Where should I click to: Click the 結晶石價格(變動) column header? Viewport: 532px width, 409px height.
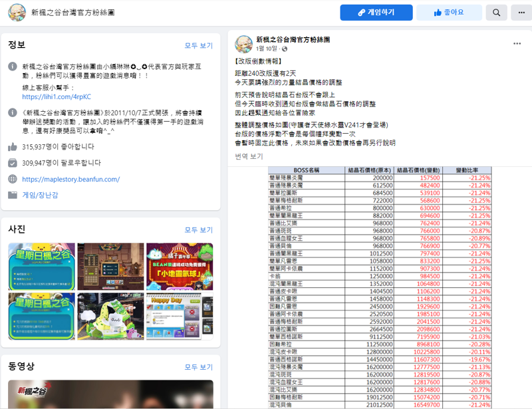[418, 170]
